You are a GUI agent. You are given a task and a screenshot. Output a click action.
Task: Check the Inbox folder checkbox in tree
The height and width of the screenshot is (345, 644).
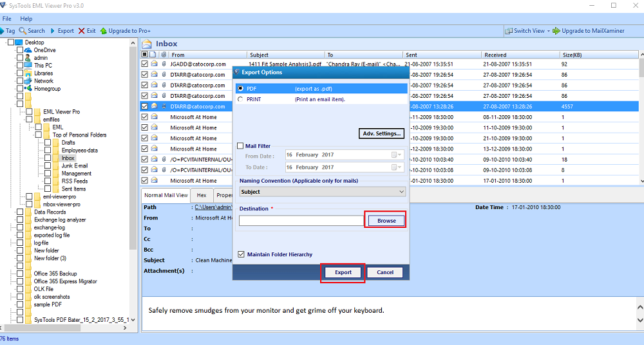click(x=48, y=158)
